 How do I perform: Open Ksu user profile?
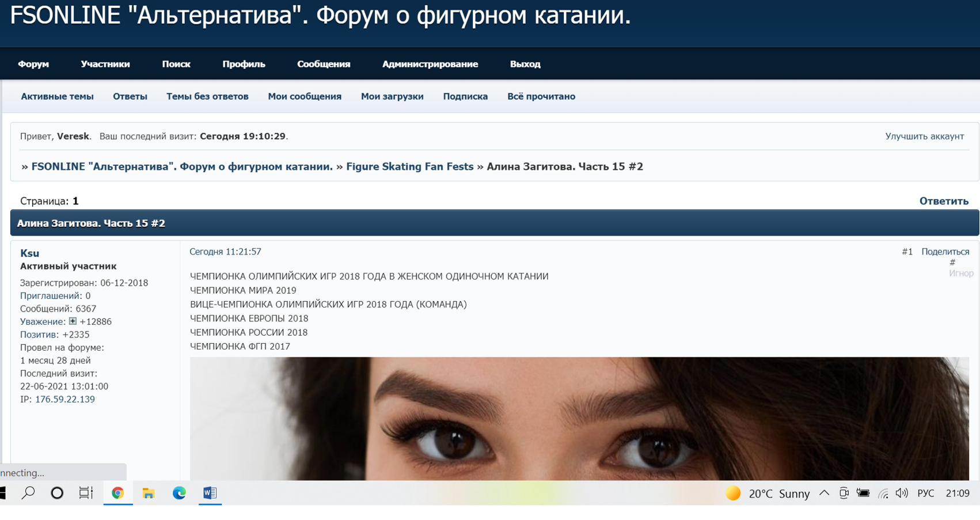(29, 253)
